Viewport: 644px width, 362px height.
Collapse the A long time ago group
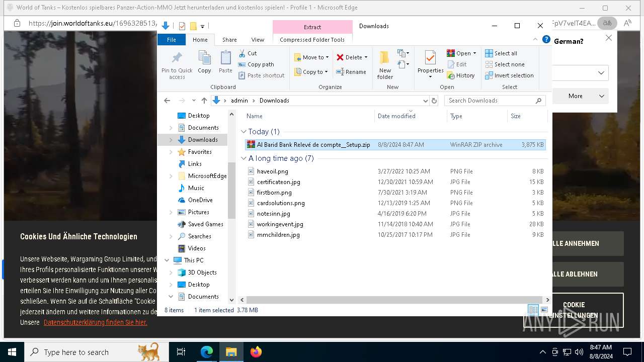click(244, 158)
